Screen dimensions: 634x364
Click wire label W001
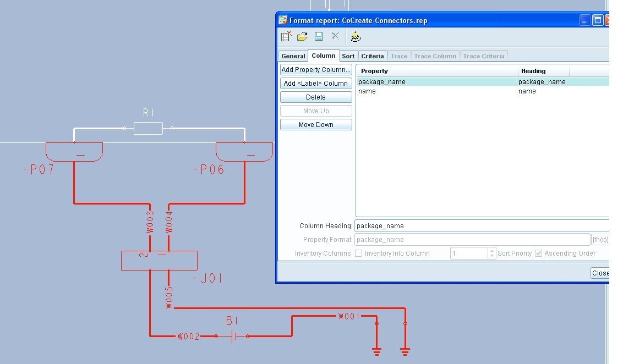(349, 316)
